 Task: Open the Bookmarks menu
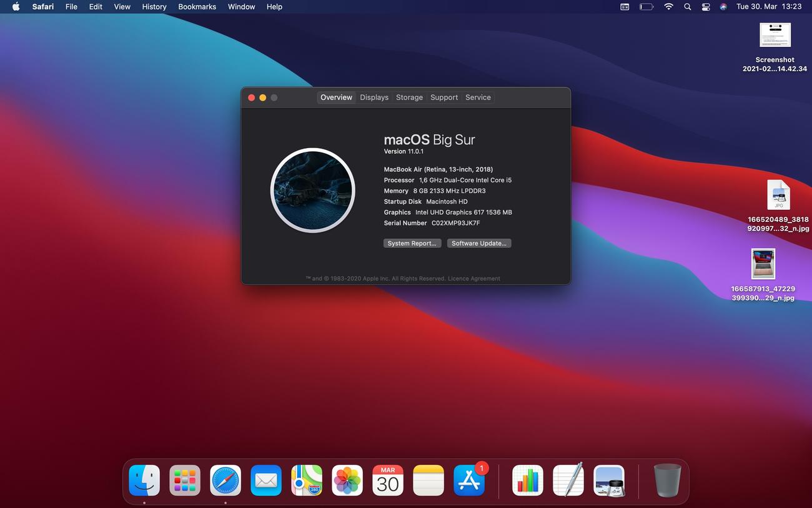pos(197,6)
